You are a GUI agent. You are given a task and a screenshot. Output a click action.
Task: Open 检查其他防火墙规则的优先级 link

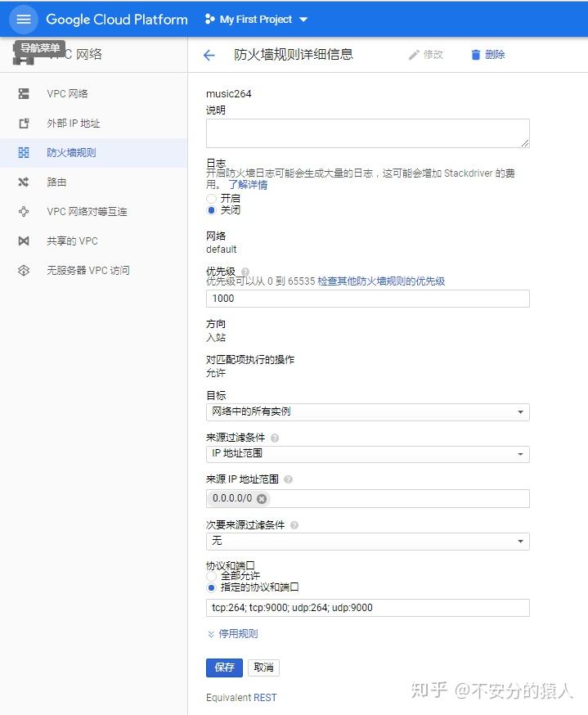point(381,281)
